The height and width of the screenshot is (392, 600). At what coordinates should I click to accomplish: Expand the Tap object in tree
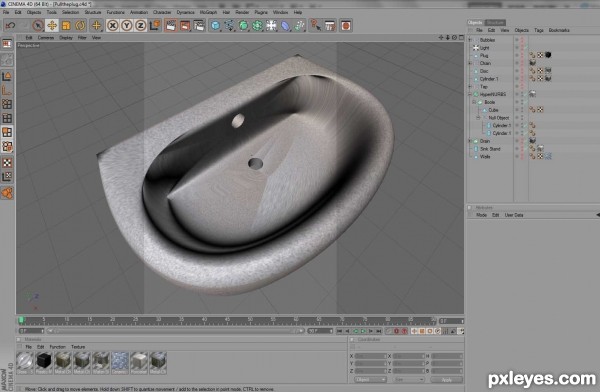pyautogui.click(x=470, y=87)
